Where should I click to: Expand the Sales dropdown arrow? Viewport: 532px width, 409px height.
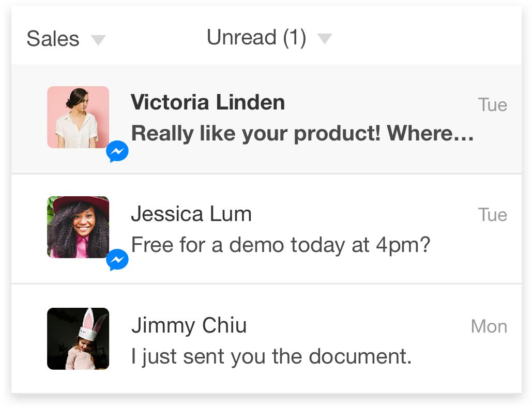[x=98, y=40]
